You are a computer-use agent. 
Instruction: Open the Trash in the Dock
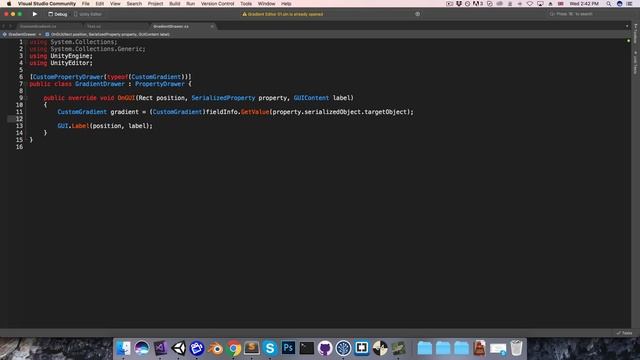[516, 348]
